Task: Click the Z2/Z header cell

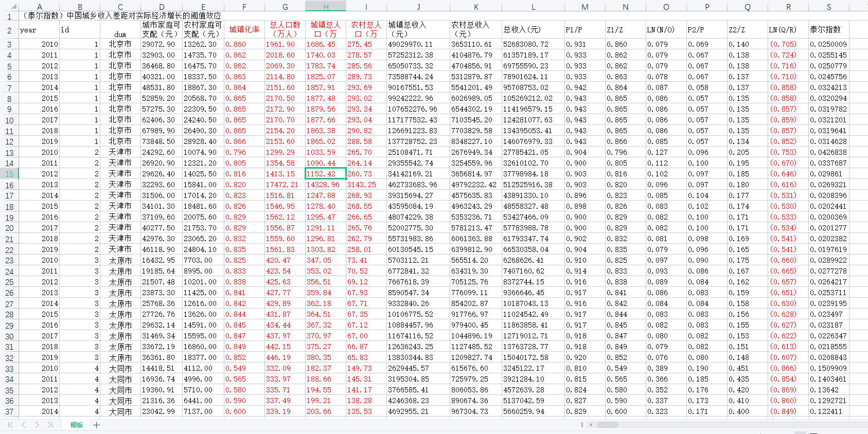Action: (747, 30)
